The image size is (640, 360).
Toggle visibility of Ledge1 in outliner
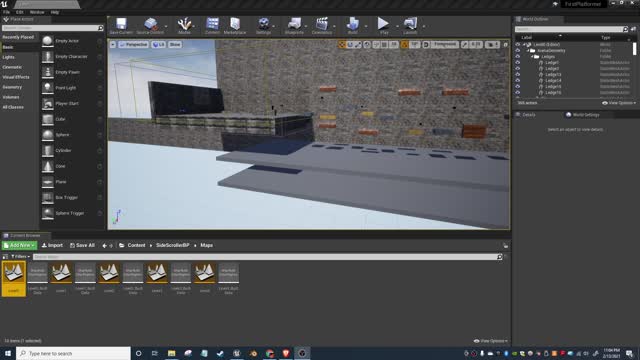point(518,62)
